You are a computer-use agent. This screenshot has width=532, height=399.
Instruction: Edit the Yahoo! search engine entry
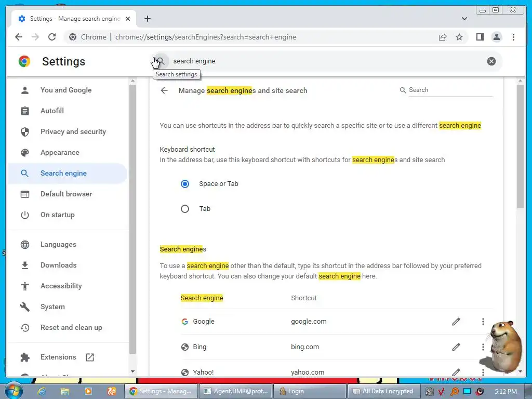coord(456,372)
